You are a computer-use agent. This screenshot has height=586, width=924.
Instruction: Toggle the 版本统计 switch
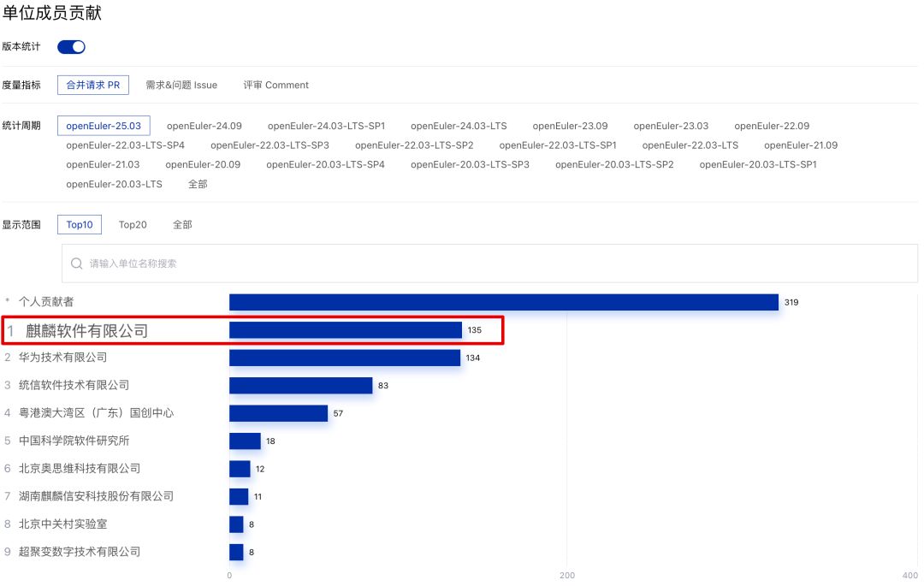tap(71, 47)
